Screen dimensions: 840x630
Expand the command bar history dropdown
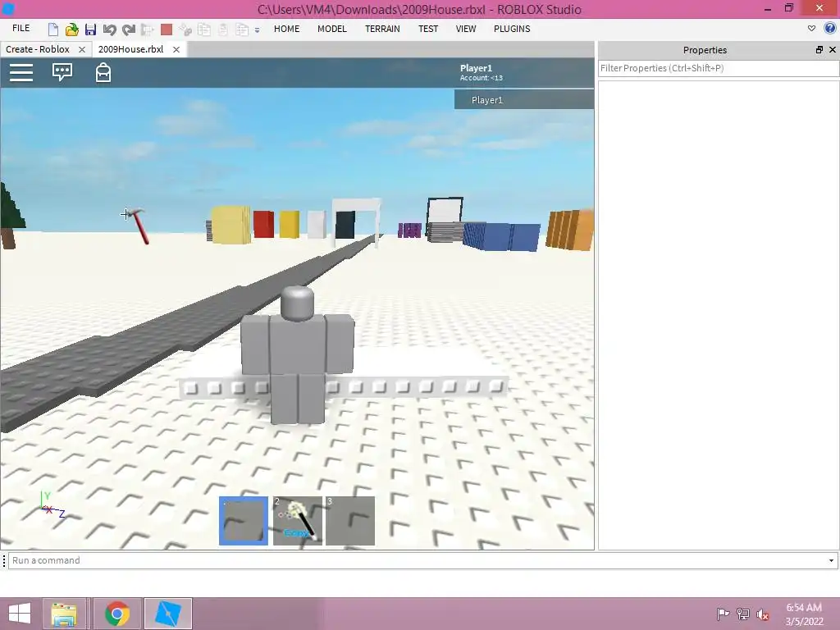832,560
